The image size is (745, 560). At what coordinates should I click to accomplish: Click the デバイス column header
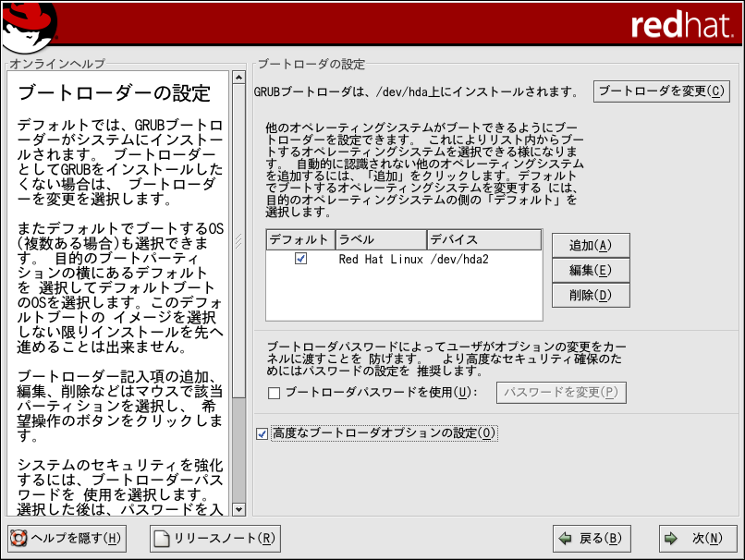(x=482, y=239)
